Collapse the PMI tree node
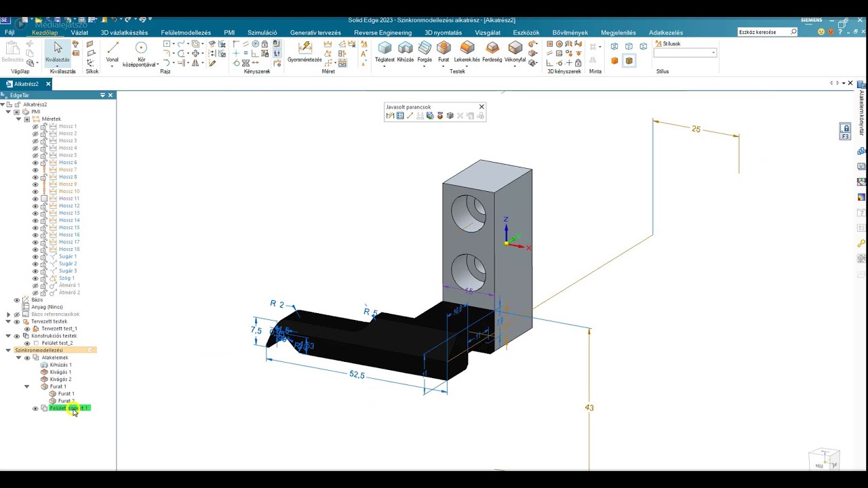This screenshot has height=488, width=868. [8, 112]
